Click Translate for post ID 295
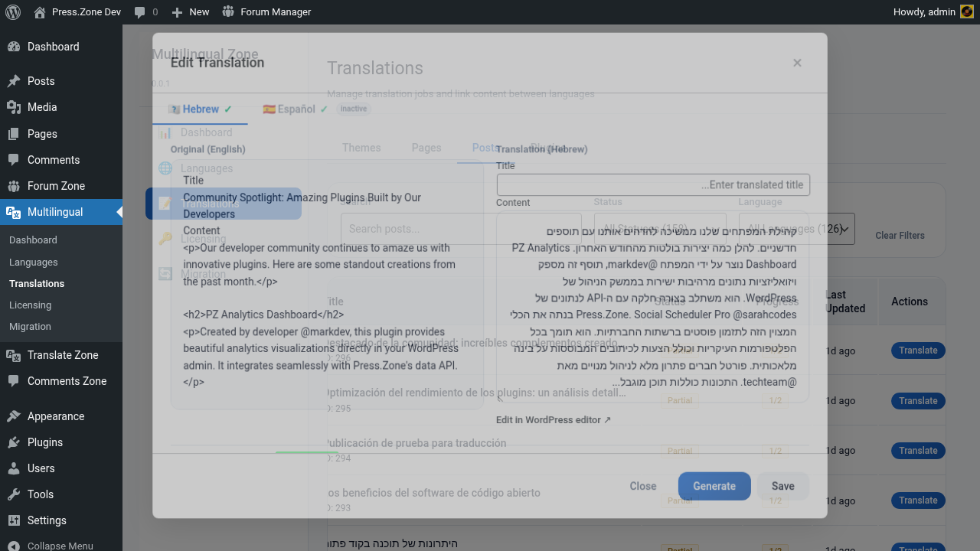The width and height of the screenshot is (980, 551). point(918,401)
